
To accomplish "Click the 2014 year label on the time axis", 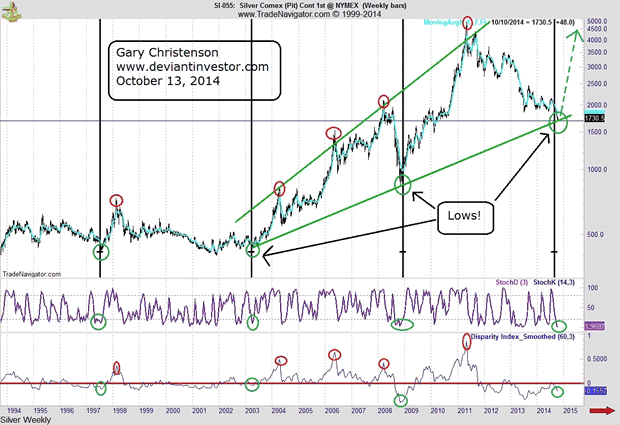I will click(544, 411).
